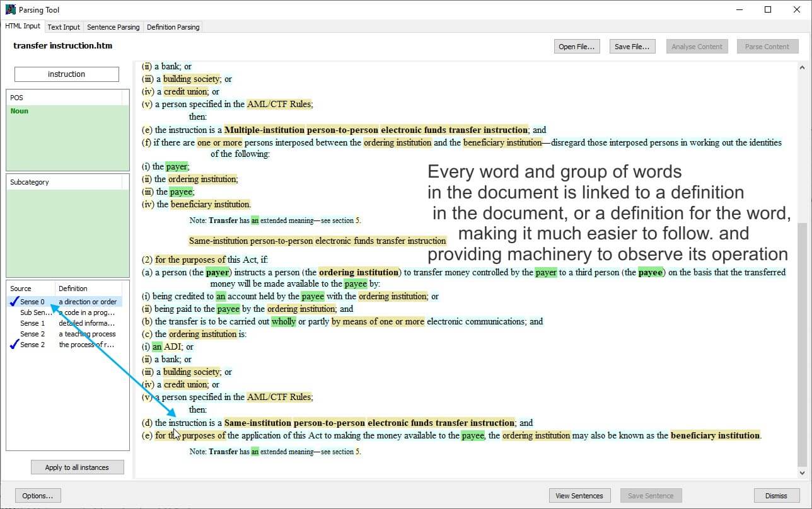Select 'a direction or order' definition
The image size is (812, 509).
[x=88, y=302]
